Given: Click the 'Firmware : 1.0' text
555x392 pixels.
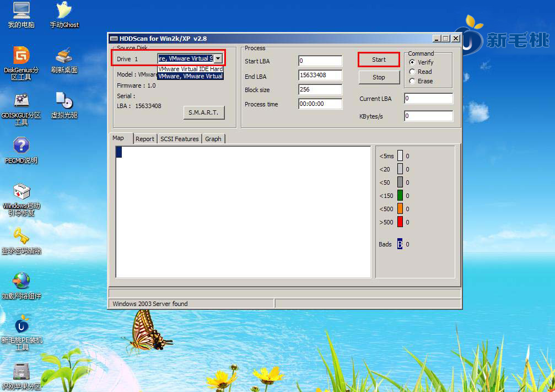Looking at the screenshot, I should pyautogui.click(x=136, y=85).
